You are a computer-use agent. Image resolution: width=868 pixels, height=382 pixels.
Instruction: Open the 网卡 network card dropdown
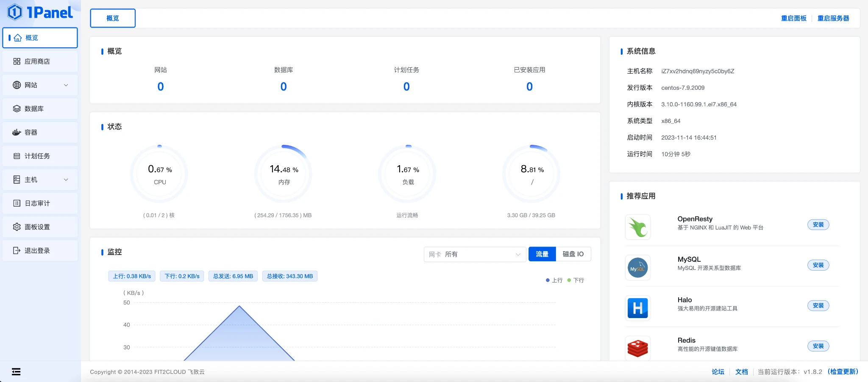click(x=475, y=255)
